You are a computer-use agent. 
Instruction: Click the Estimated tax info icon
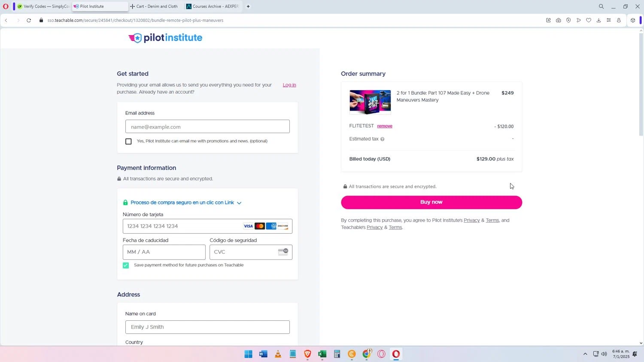(382, 139)
